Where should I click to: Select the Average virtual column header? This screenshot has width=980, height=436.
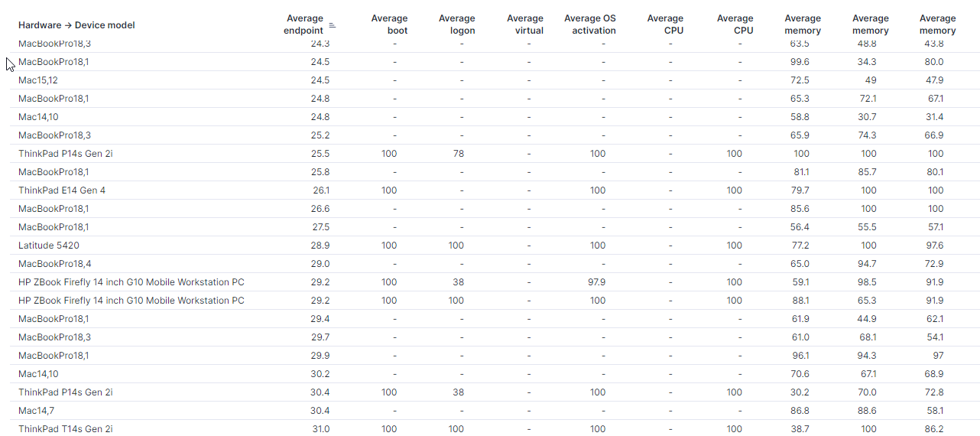pos(525,24)
